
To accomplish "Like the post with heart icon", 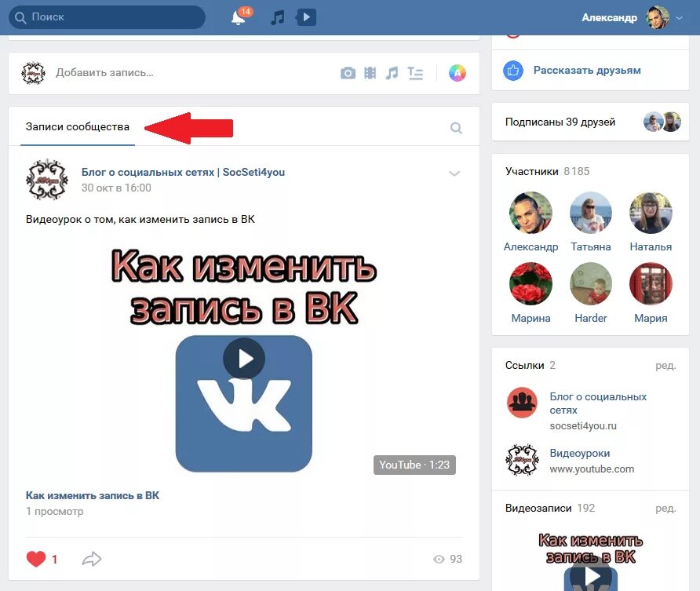I will [x=36, y=559].
